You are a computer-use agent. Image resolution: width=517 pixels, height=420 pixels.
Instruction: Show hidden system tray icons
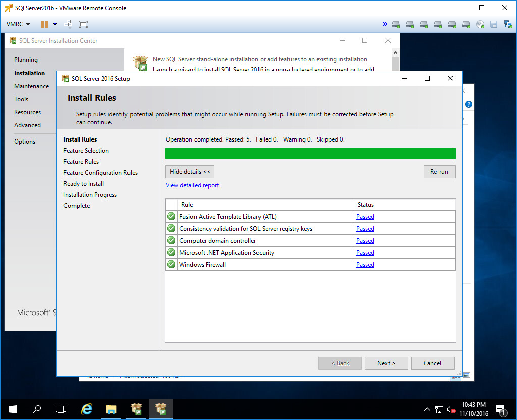427,409
